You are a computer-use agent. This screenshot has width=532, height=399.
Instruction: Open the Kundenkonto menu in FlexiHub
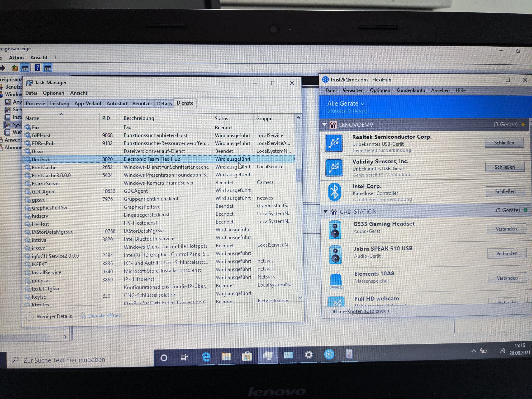(x=410, y=90)
